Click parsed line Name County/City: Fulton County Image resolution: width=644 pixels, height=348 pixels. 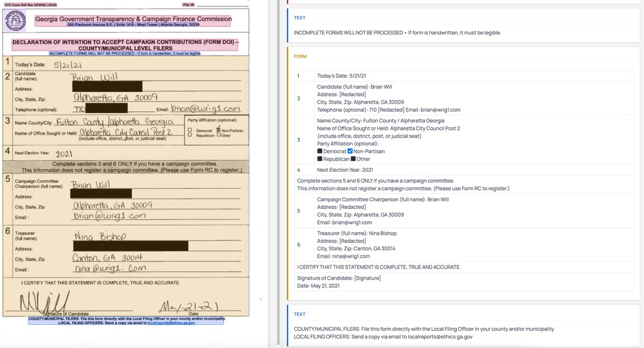pyautogui.click(x=380, y=121)
